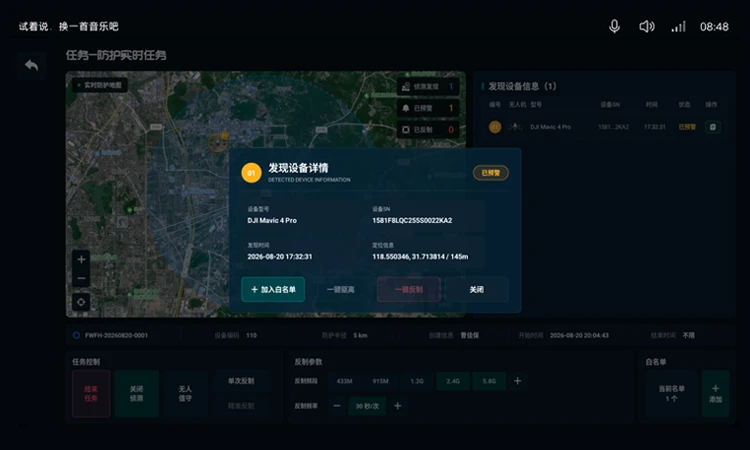The width and height of the screenshot is (750, 450).
Task: Click the 发现设备信息 (1) panel header
Action: tap(522, 86)
